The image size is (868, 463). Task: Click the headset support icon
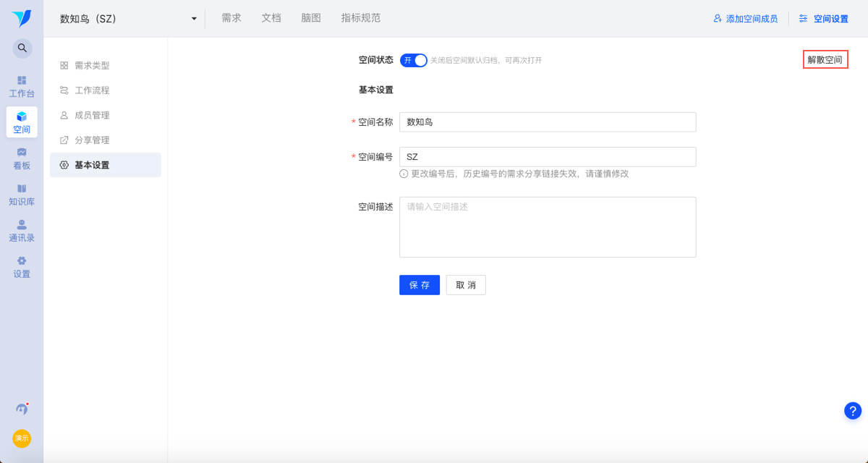22,409
